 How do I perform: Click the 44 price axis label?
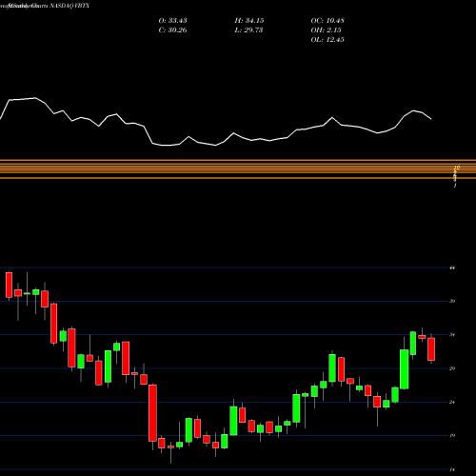(x=452, y=268)
